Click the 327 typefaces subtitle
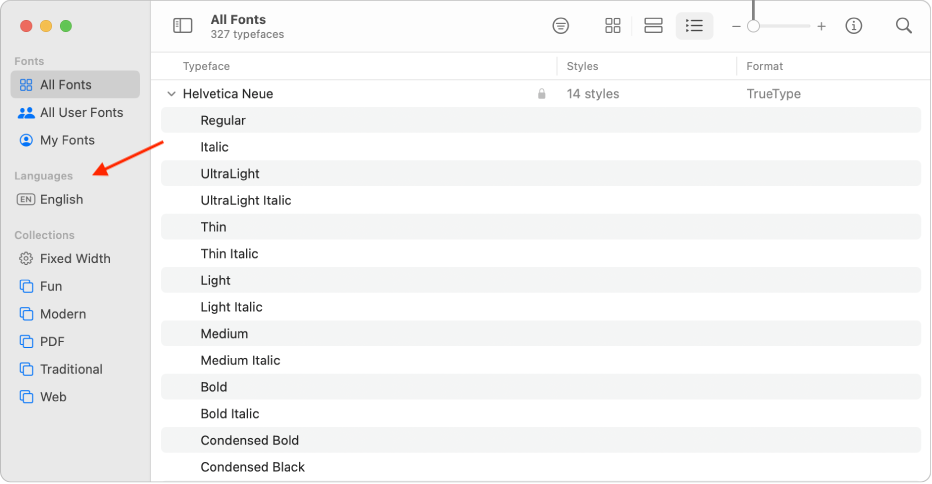 pos(247,34)
